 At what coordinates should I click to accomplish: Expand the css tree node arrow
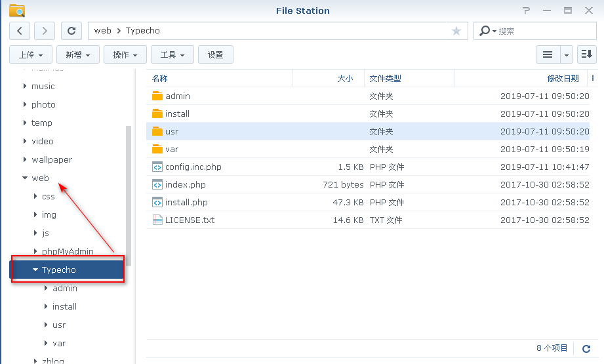coord(35,196)
